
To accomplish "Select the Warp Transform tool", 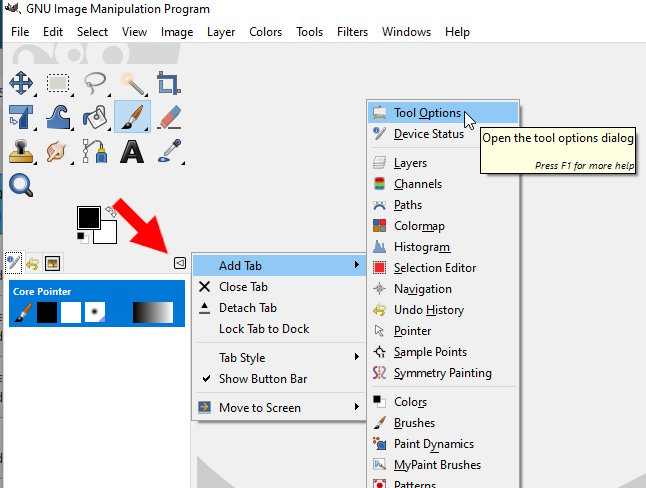I will 58,117.
